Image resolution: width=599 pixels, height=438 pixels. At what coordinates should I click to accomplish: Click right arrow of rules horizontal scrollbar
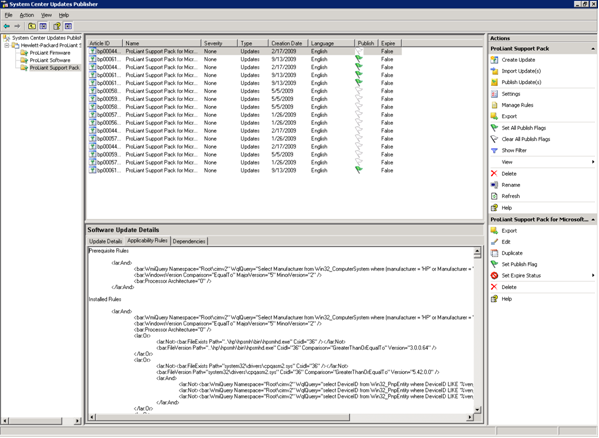(x=470, y=417)
